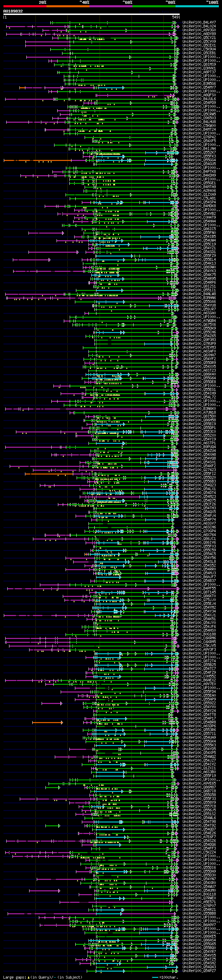Select label UniRef100_Q5CFZ6
Image resolution: width=222 pixels, height=980 pixels.
[x=199, y=504]
